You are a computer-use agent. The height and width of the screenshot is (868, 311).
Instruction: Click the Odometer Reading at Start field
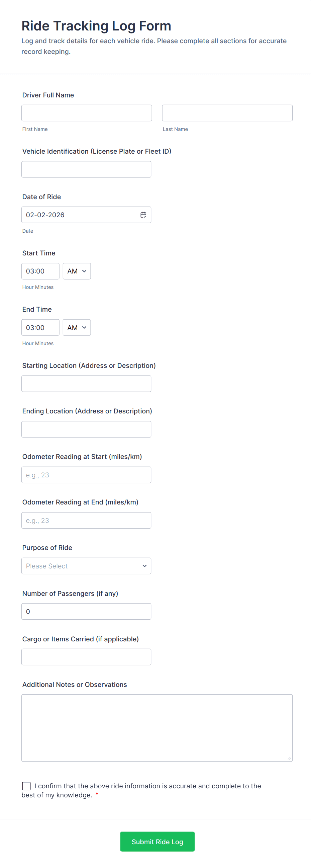click(86, 474)
